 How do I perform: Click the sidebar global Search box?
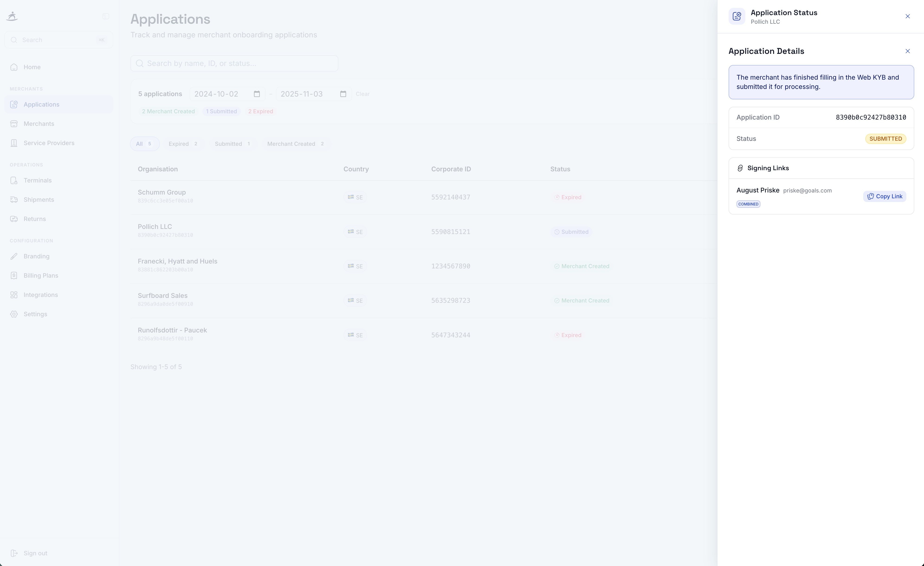(58, 40)
